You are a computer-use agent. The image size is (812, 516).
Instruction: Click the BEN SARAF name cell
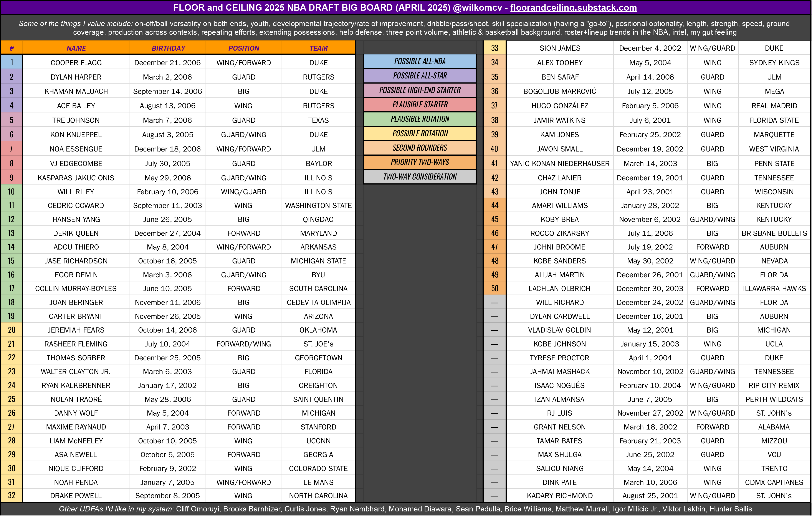[560, 77]
